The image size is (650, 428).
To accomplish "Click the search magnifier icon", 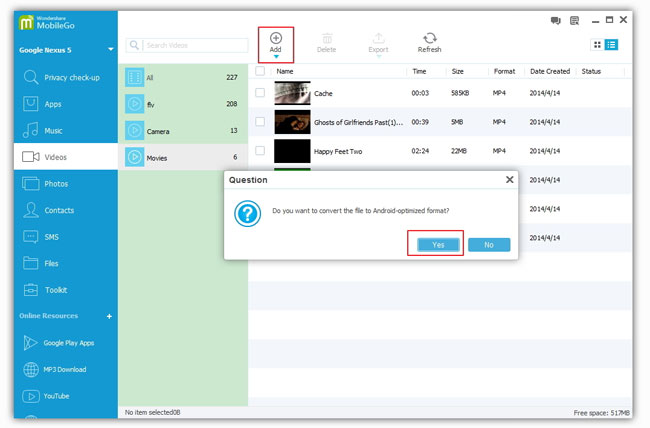I will point(134,45).
